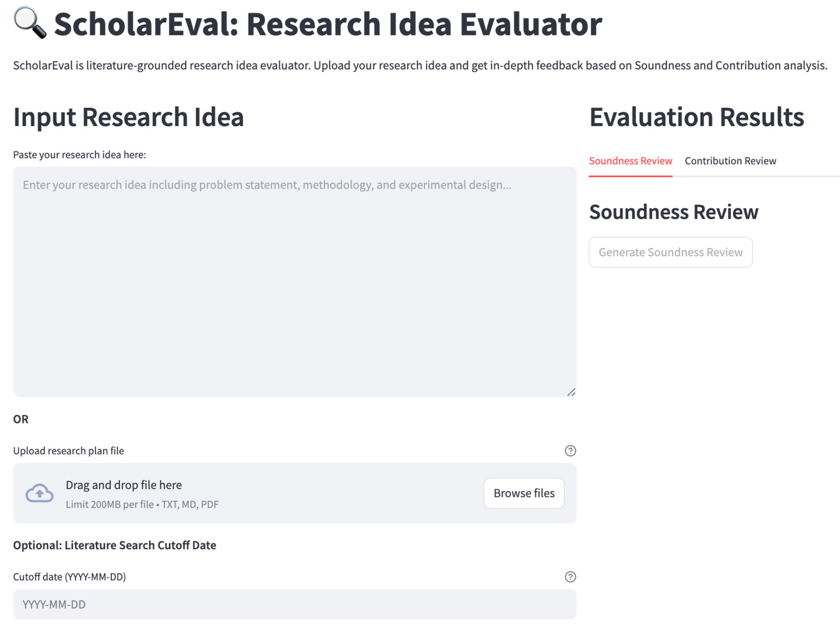
Task: Click the large Soundness Review section heading
Action: [x=673, y=212]
